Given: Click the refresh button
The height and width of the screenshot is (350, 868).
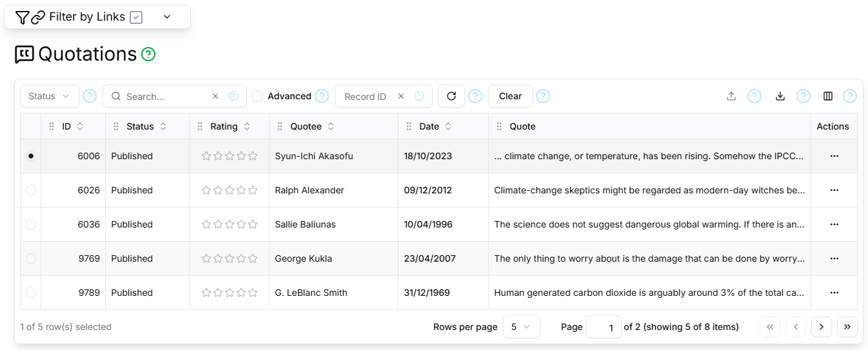Looking at the screenshot, I should (451, 96).
